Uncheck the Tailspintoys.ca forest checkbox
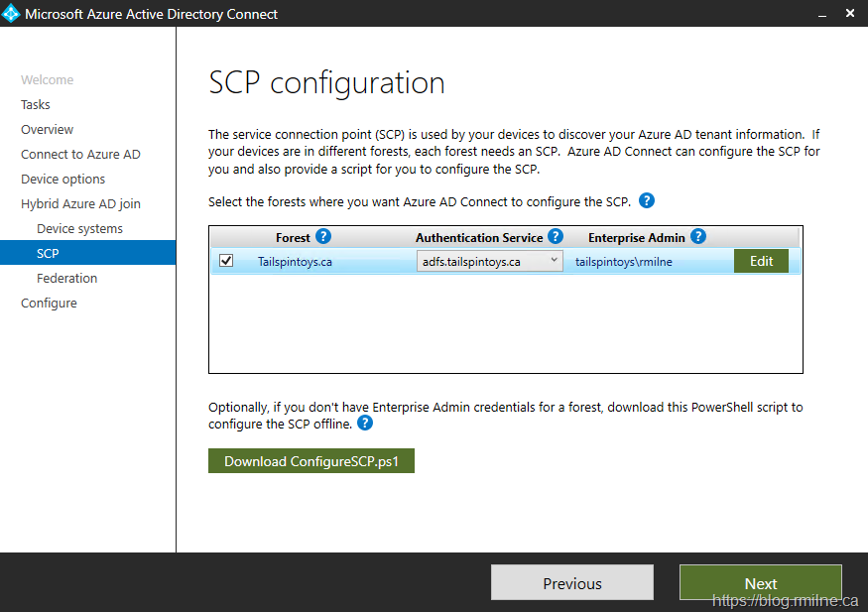The height and width of the screenshot is (612, 868). click(x=226, y=261)
